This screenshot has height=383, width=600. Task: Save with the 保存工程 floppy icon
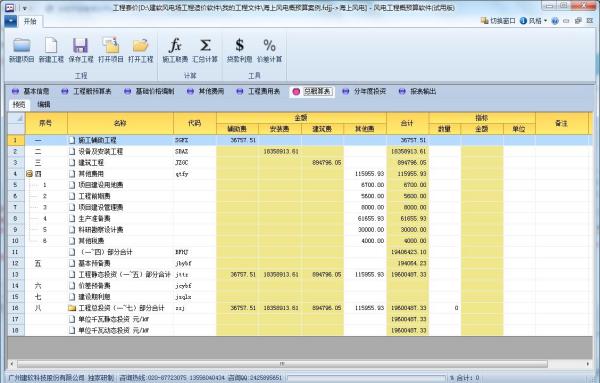pyautogui.click(x=81, y=45)
